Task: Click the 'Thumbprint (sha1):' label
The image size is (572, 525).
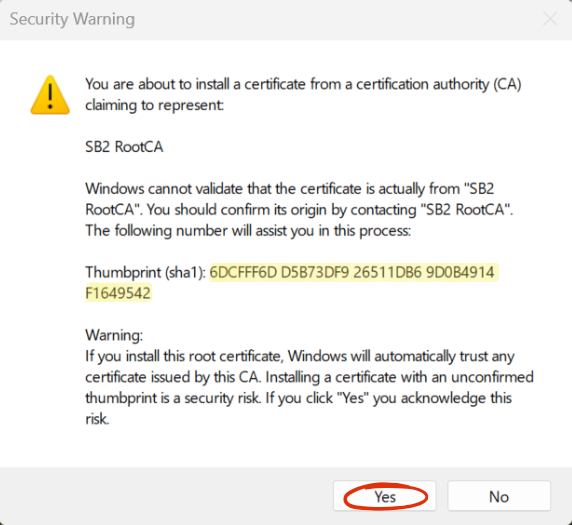Action: click(x=146, y=273)
